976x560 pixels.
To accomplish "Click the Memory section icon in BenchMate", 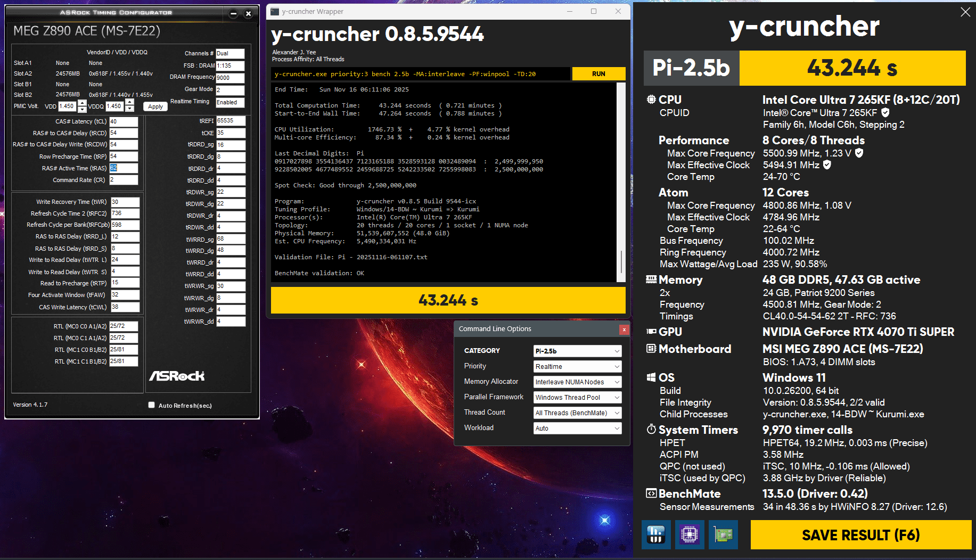I will (x=651, y=279).
